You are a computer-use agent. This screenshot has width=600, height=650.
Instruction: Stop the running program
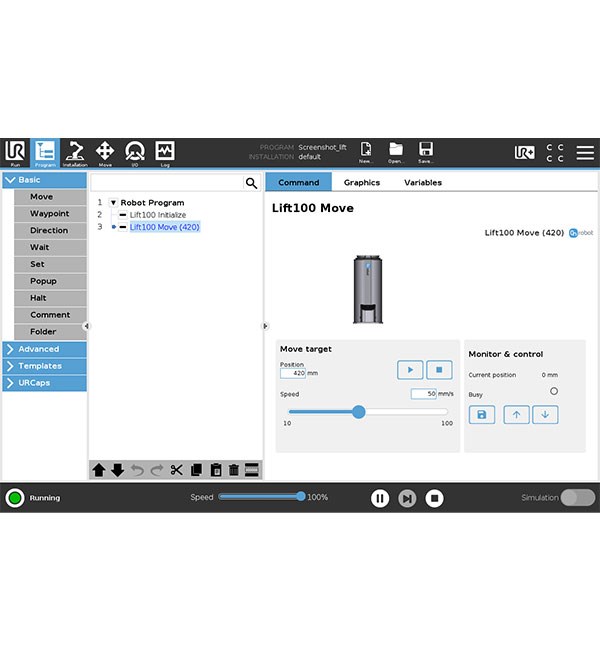pos(435,498)
